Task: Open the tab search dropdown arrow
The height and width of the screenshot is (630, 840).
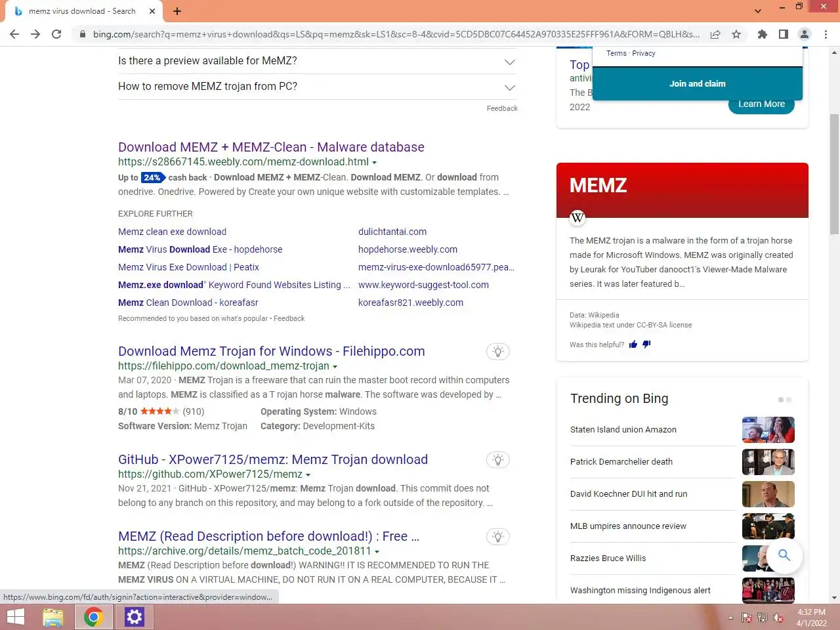Action: click(x=758, y=11)
